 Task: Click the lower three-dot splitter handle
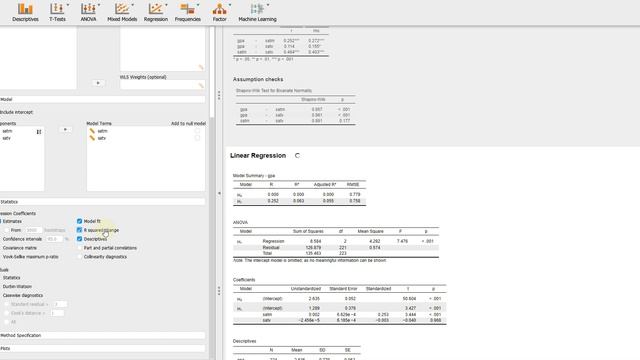[x=219, y=291]
